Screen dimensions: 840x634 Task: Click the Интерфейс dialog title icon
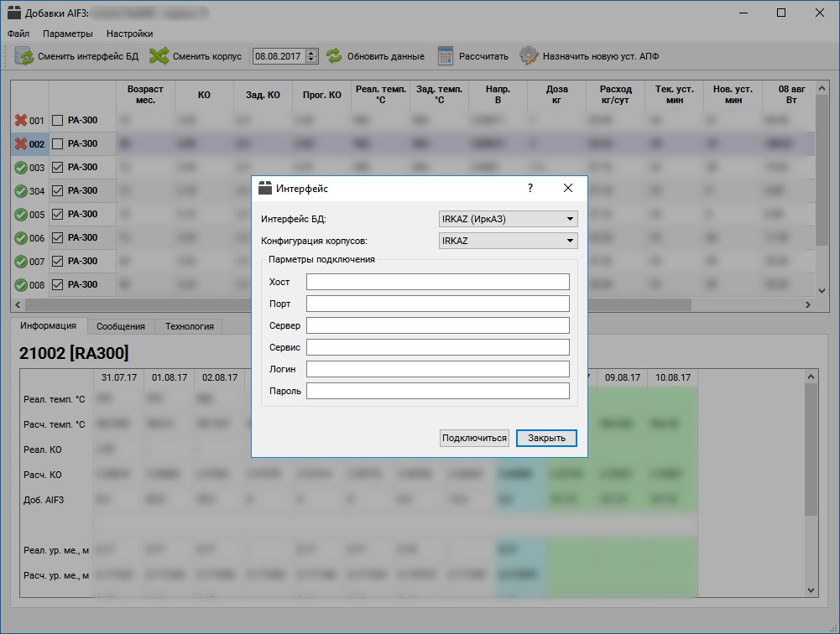(x=265, y=188)
